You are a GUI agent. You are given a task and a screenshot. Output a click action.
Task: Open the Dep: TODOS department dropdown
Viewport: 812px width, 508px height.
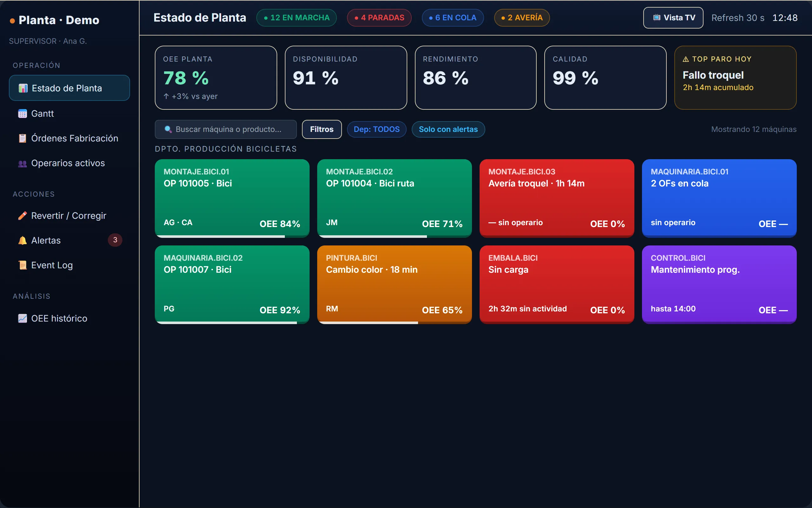coord(377,129)
